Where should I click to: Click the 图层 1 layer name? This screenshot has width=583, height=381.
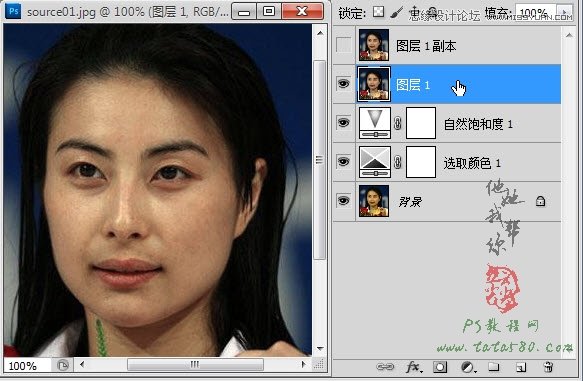coord(413,85)
